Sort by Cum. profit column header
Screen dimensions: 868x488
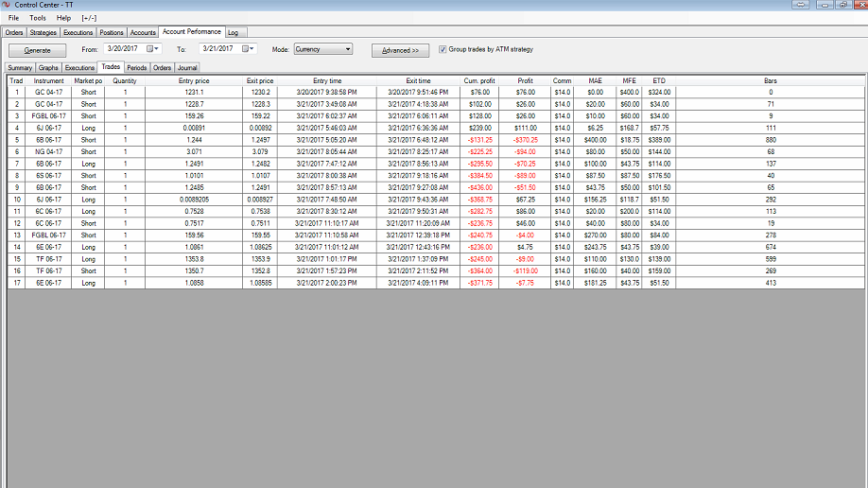coord(479,81)
